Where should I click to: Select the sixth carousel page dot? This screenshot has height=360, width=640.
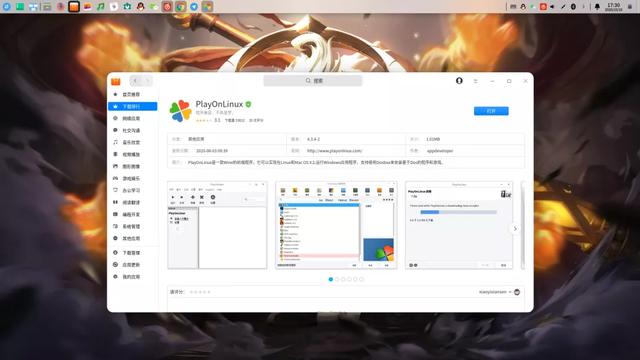pyautogui.click(x=361, y=279)
